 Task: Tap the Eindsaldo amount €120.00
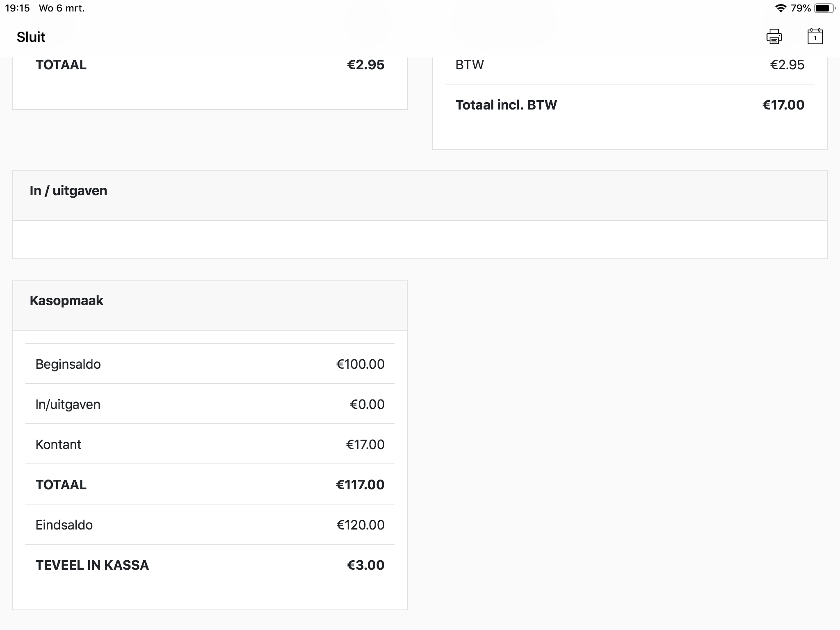360,525
